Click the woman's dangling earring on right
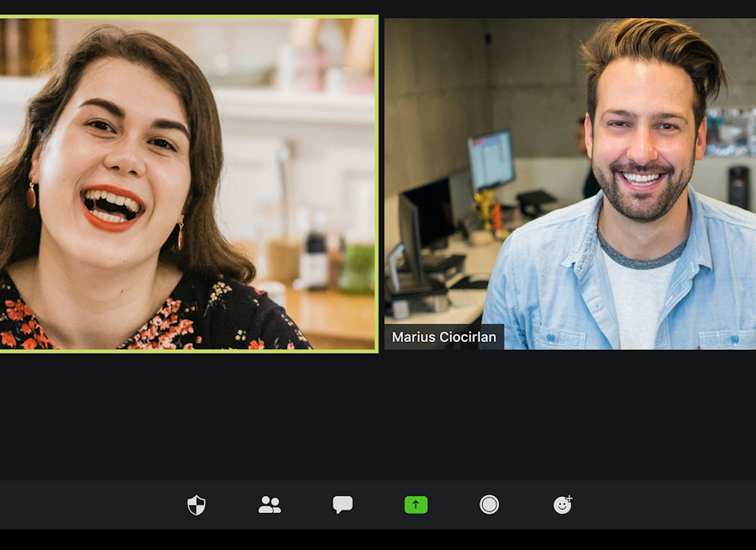 180,234
